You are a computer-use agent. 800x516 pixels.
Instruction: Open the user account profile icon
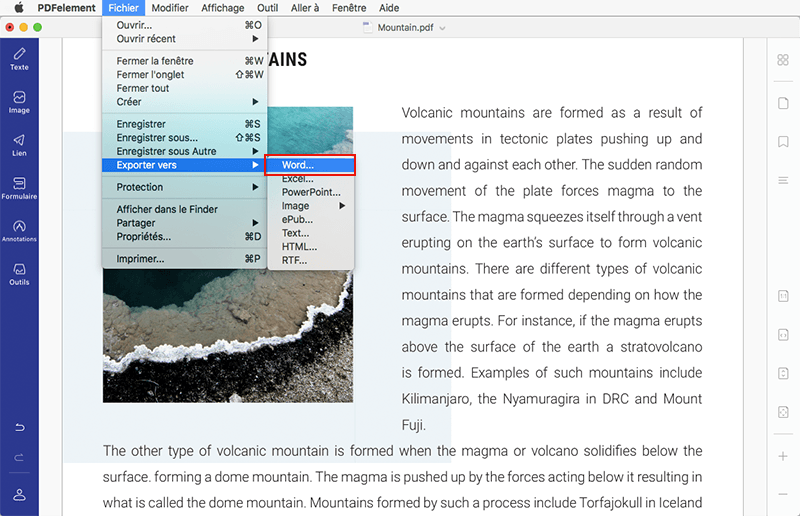coord(19,495)
